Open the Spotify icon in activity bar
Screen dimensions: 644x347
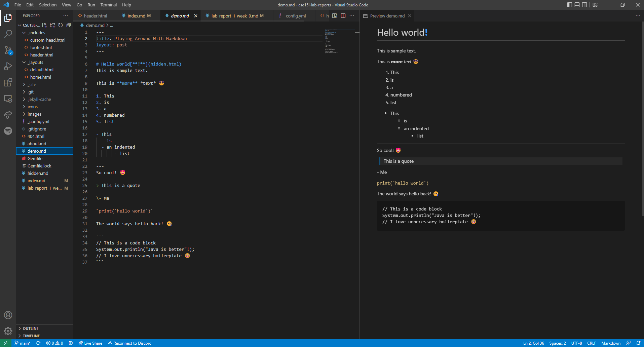click(8, 131)
